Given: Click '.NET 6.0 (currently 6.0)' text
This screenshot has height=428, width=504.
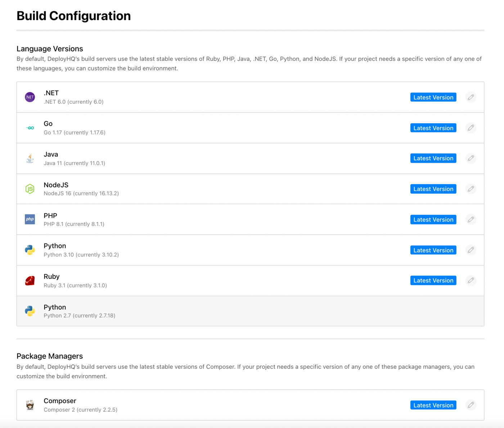Looking at the screenshot, I should pyautogui.click(x=73, y=102).
